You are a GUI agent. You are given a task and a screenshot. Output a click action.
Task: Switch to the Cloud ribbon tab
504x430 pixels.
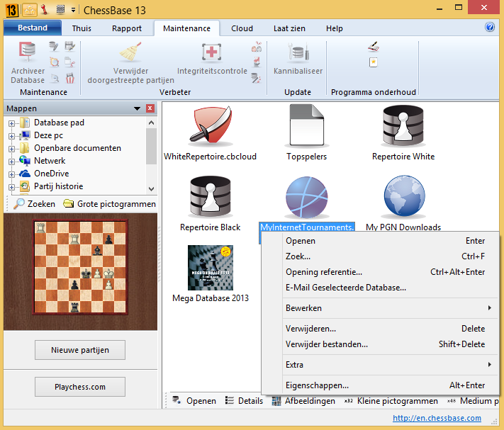coord(242,28)
